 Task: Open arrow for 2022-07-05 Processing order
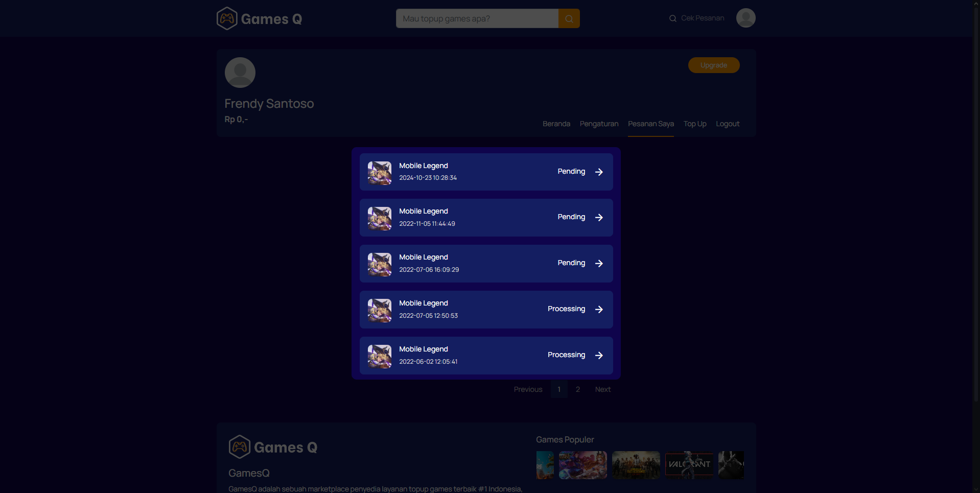pos(599,310)
